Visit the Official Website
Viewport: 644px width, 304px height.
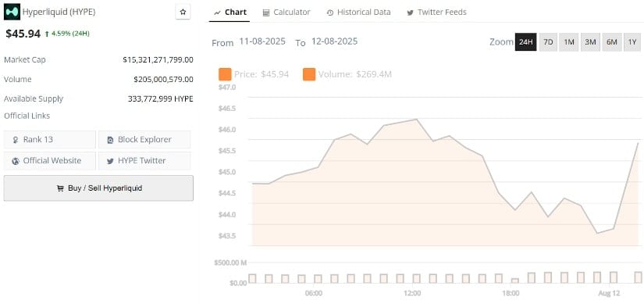coord(50,161)
